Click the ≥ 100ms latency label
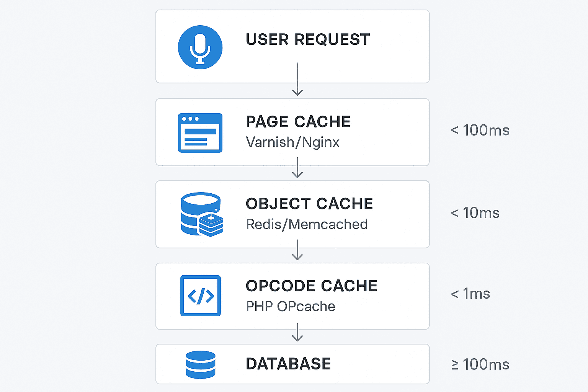The image size is (588, 392). coord(480,364)
